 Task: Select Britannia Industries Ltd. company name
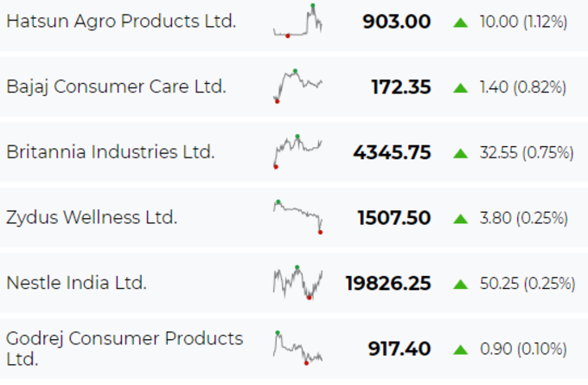111,152
